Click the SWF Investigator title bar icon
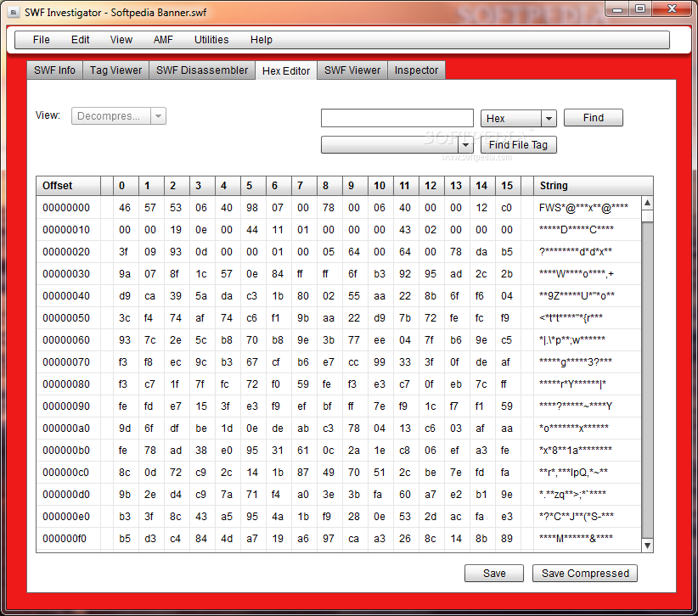Image resolution: width=698 pixels, height=616 pixels. coord(14,12)
